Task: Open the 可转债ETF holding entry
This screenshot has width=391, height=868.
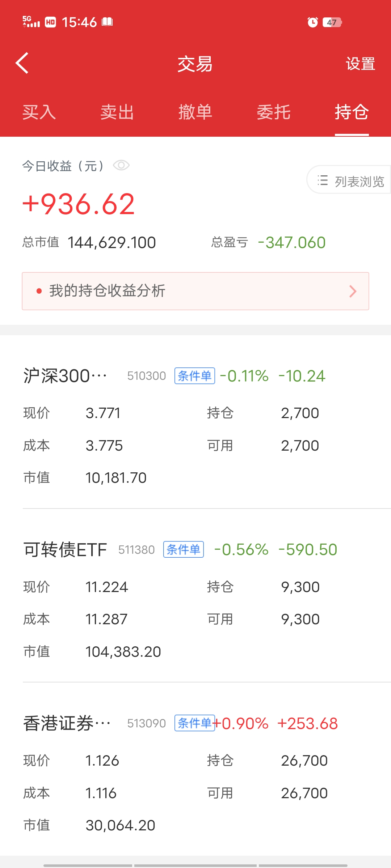Action: (x=65, y=550)
